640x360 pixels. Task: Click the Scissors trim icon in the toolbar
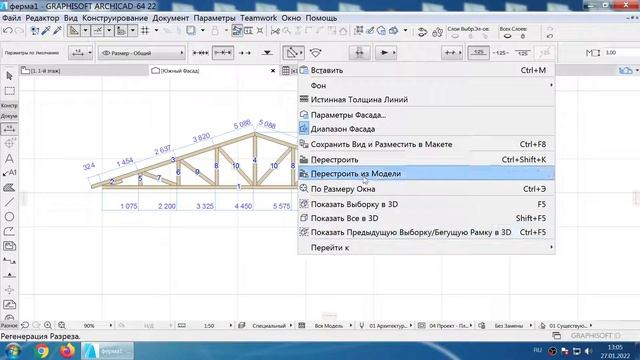(x=276, y=31)
